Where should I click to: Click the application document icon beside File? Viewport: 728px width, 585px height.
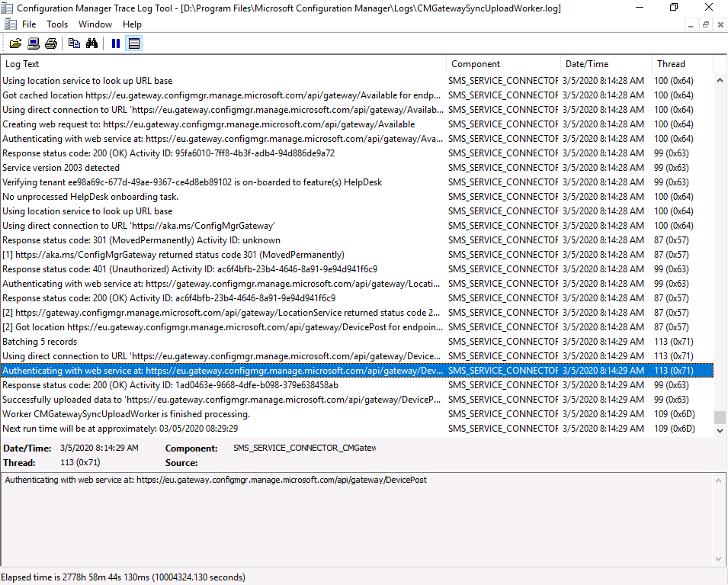[x=10, y=24]
